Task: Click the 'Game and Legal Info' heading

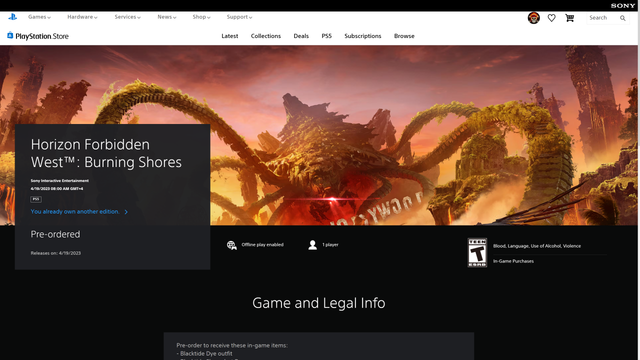Action: coord(319,303)
